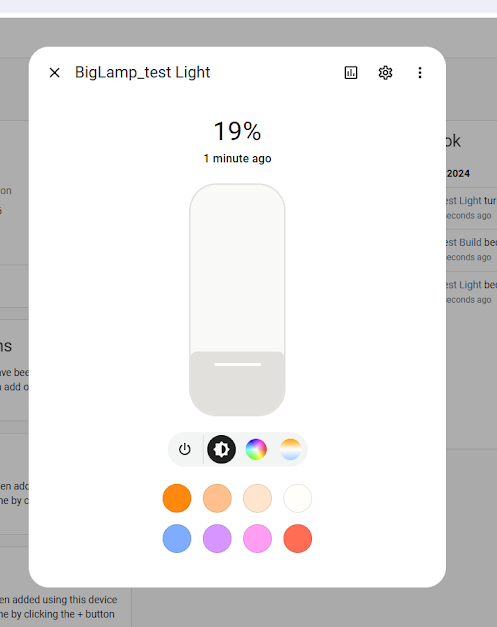This screenshot has height=627, width=497.
Task: Close the BigLamp_test Light dialog
Action: pyautogui.click(x=54, y=72)
